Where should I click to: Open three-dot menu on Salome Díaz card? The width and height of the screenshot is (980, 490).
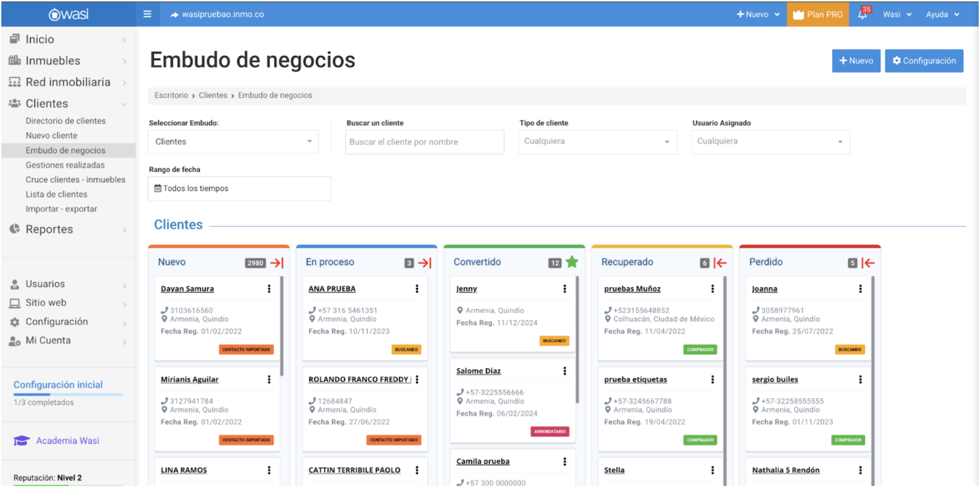564,371
